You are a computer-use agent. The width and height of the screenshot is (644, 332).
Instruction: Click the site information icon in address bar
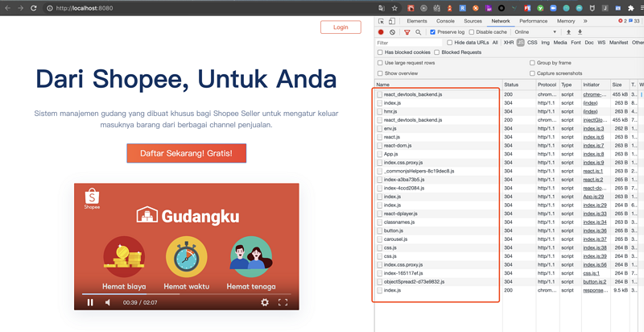(50, 8)
